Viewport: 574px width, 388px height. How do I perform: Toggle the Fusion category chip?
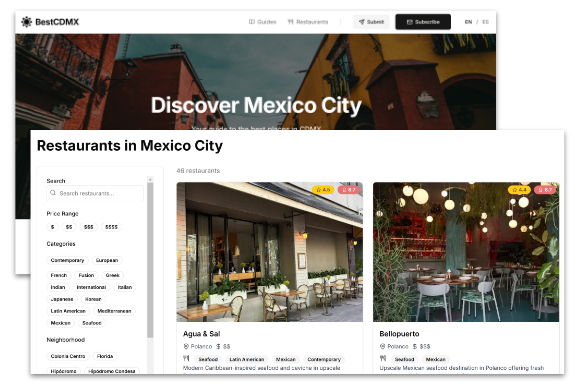click(x=86, y=275)
